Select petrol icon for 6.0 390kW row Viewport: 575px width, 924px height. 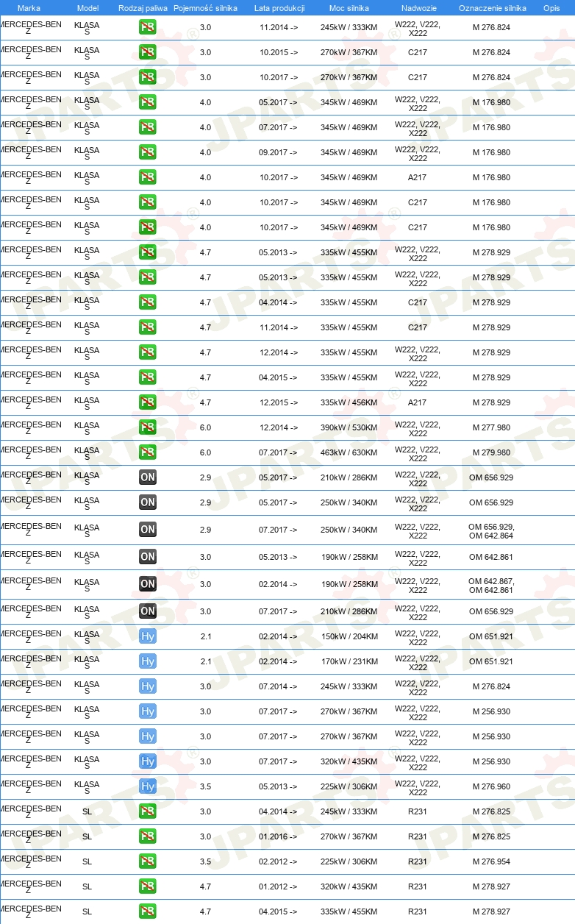click(148, 428)
